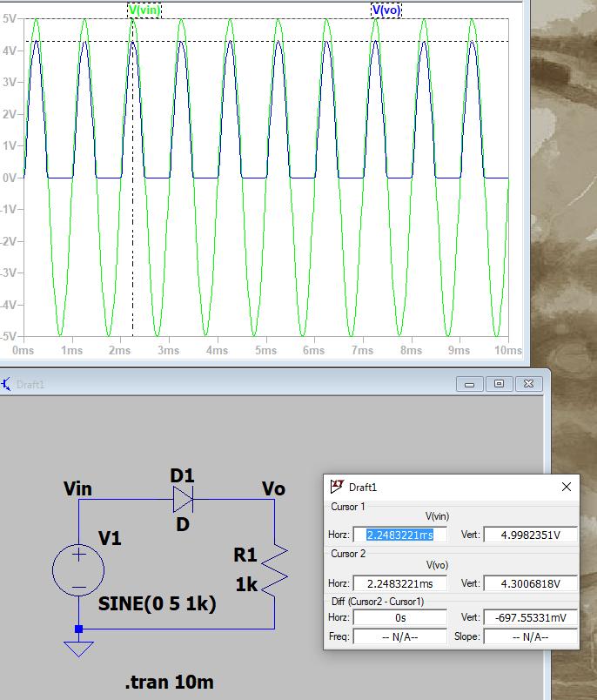
Task: Select the ground symbol in schematic
Action: (x=78, y=647)
